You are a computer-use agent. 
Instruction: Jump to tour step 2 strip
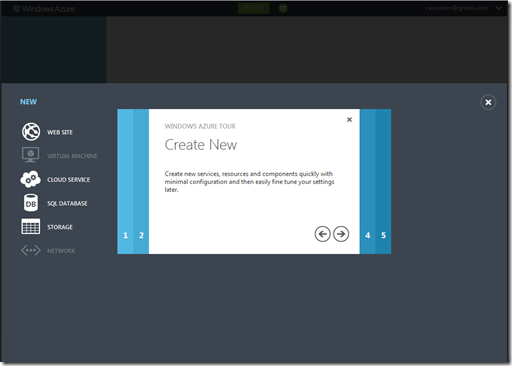pos(141,181)
